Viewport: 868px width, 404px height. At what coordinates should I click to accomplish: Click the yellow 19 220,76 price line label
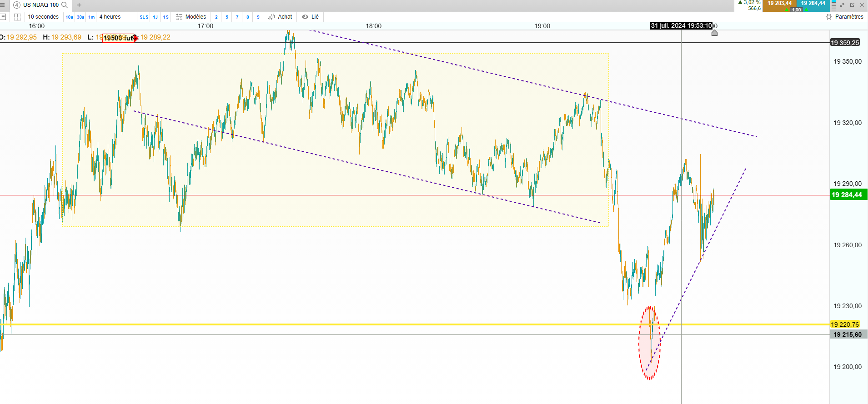click(x=845, y=324)
